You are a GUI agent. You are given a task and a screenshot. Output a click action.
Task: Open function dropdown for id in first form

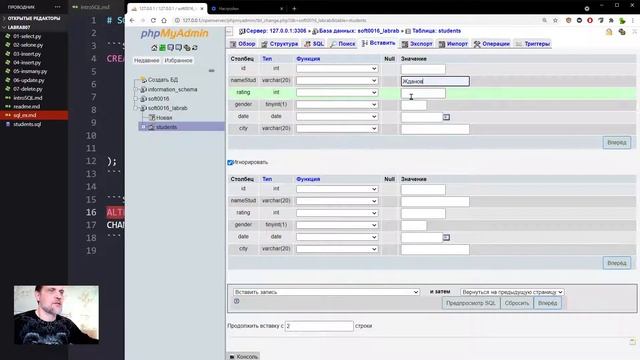tap(337, 69)
